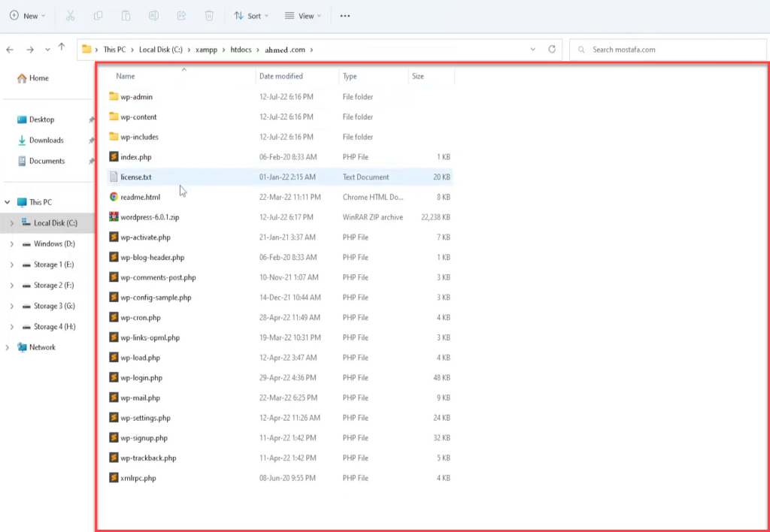Expand the Windows (D:) drive node
The width and height of the screenshot is (770, 532).
click(12, 244)
